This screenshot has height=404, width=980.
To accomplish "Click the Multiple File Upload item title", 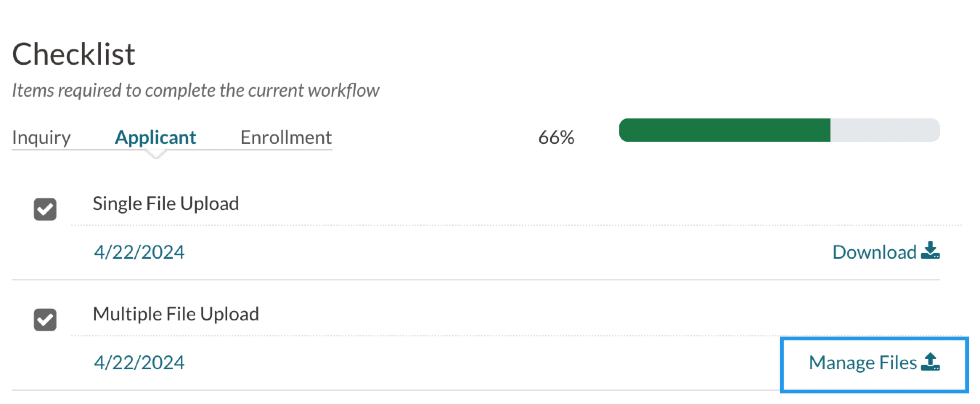I will (x=176, y=314).
